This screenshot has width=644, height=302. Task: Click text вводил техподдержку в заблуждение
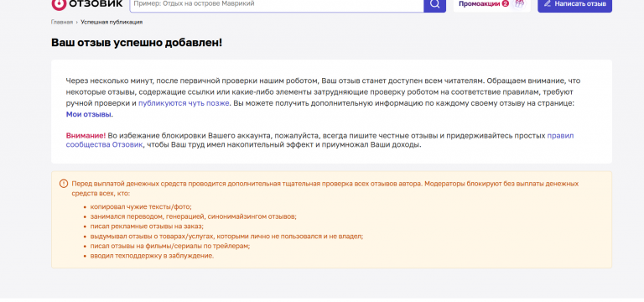pos(152,256)
